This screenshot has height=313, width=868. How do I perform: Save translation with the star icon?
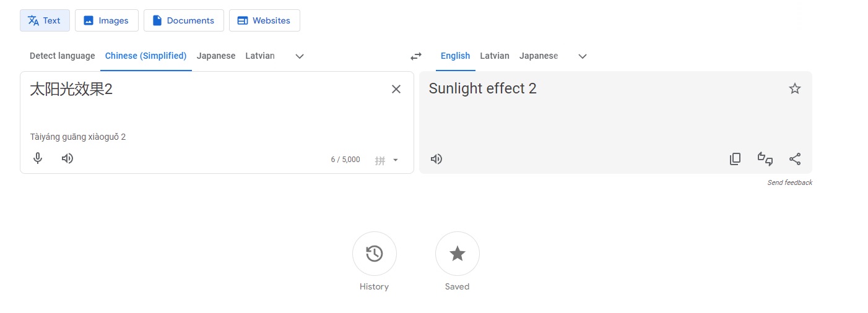coord(795,88)
